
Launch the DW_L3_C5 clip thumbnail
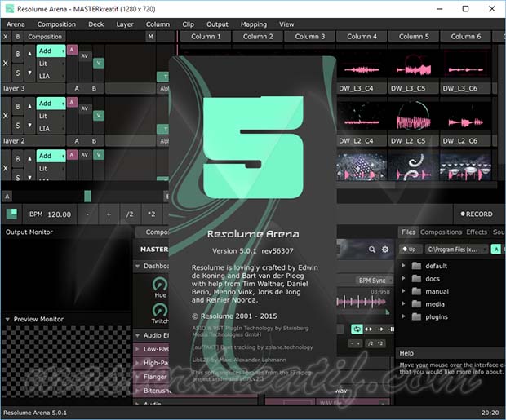point(414,64)
